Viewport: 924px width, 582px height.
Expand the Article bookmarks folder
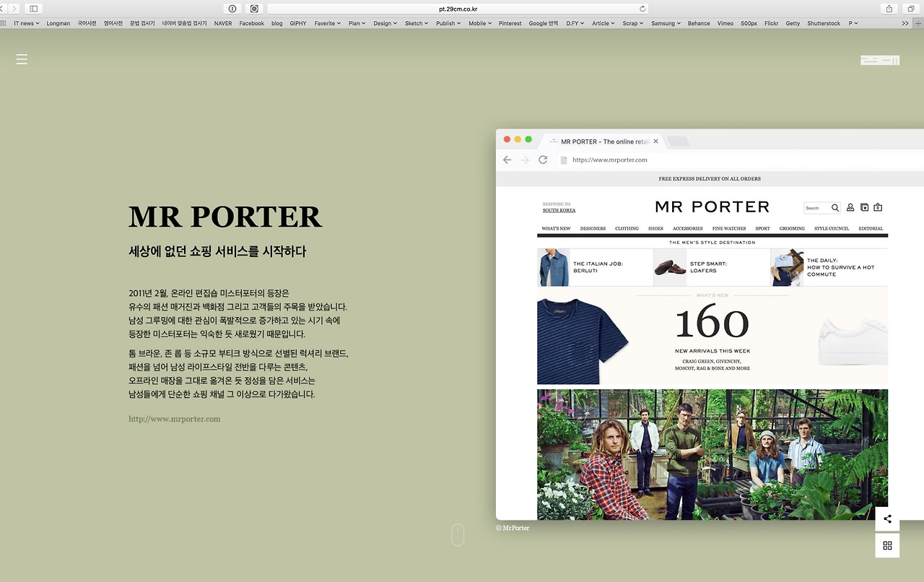coord(603,23)
